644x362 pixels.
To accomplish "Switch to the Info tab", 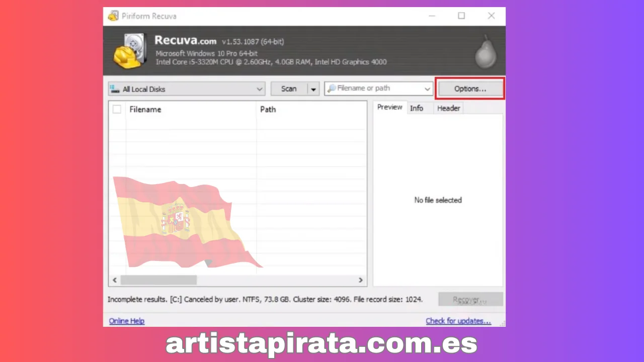I will click(417, 108).
